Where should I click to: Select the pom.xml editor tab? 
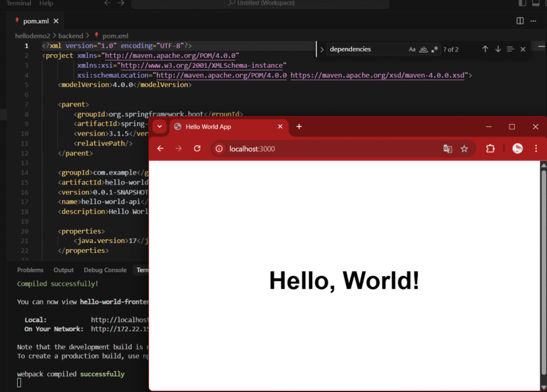pyautogui.click(x=36, y=21)
